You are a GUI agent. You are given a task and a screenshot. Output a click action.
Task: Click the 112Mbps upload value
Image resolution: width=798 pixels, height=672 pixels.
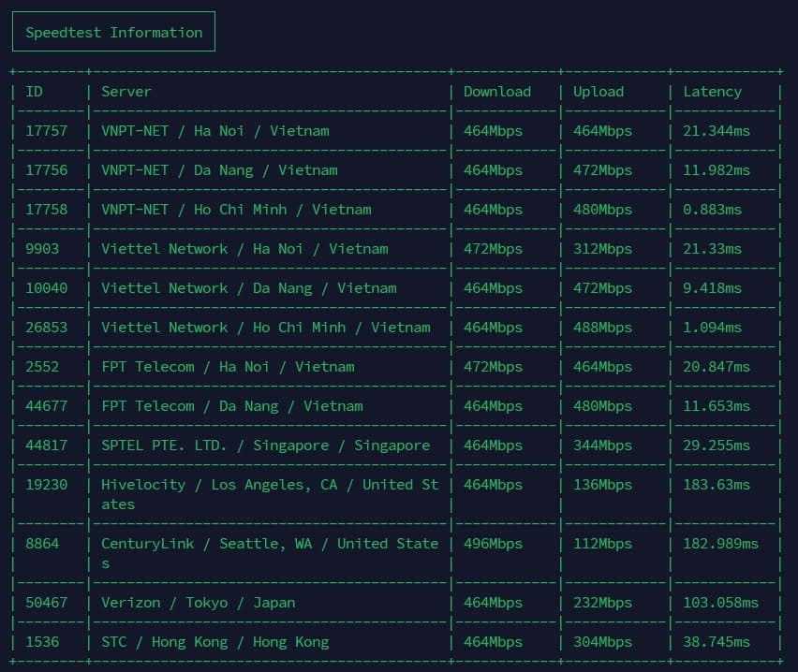coord(602,544)
